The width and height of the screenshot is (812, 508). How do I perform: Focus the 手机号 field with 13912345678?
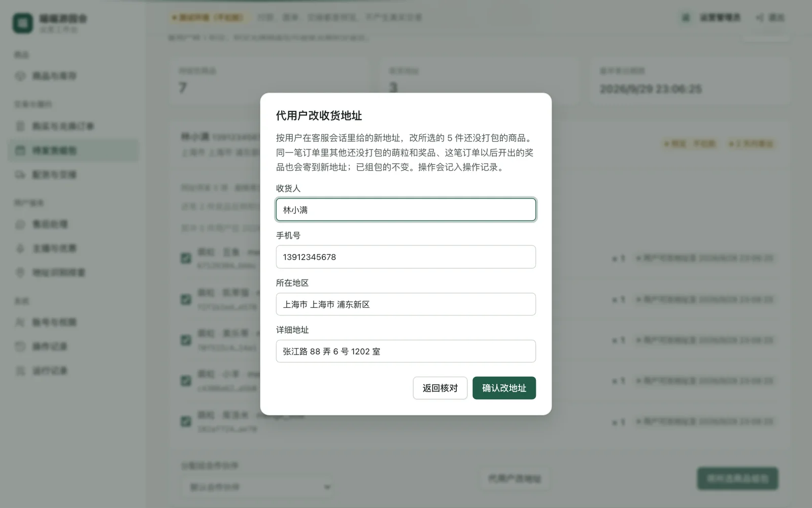pyautogui.click(x=405, y=257)
